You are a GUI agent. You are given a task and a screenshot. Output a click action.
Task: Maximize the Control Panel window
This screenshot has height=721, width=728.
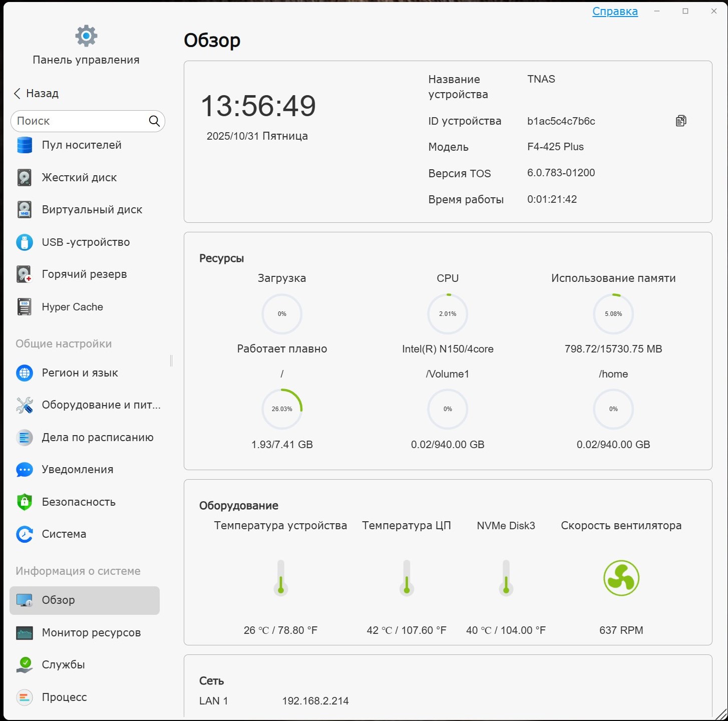[x=685, y=11]
